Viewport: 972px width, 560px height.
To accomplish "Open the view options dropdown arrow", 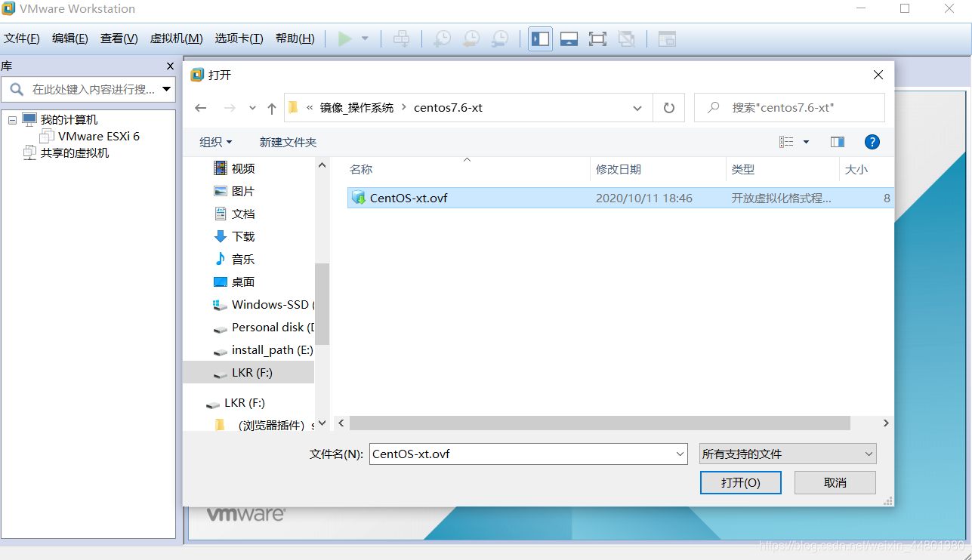I will [806, 142].
